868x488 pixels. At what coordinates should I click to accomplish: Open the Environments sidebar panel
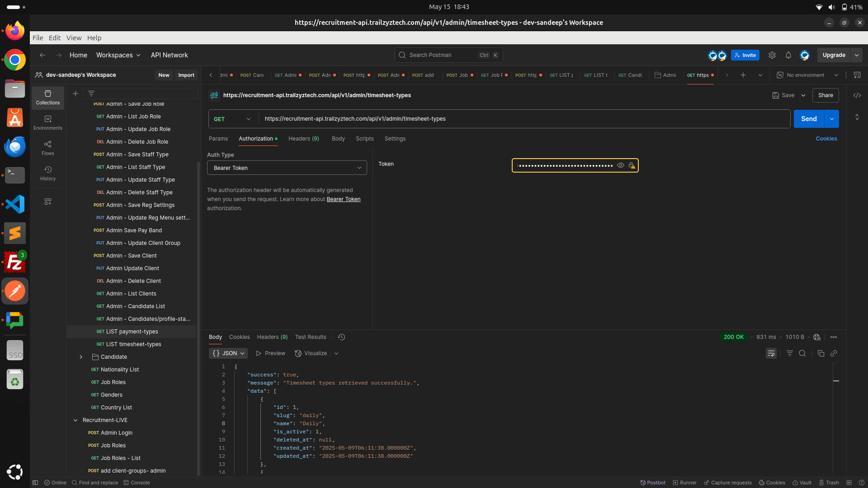pyautogui.click(x=48, y=123)
